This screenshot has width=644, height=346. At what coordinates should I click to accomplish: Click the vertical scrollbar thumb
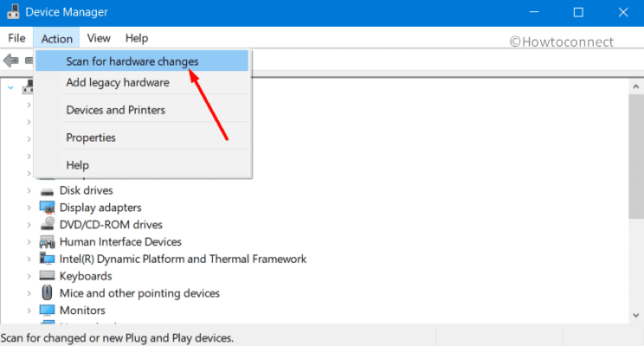(x=636, y=157)
